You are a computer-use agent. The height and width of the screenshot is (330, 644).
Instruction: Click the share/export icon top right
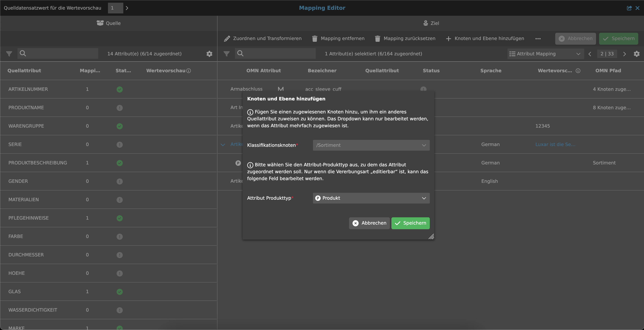coord(629,8)
